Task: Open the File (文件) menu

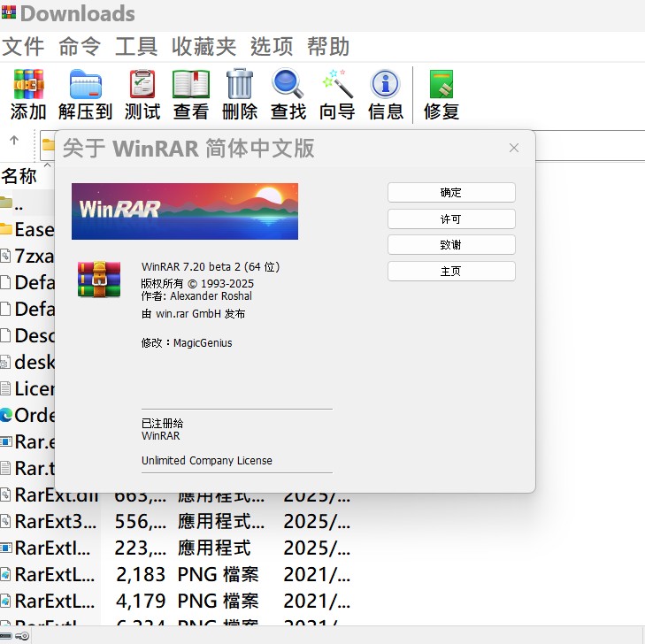Action: (24, 47)
